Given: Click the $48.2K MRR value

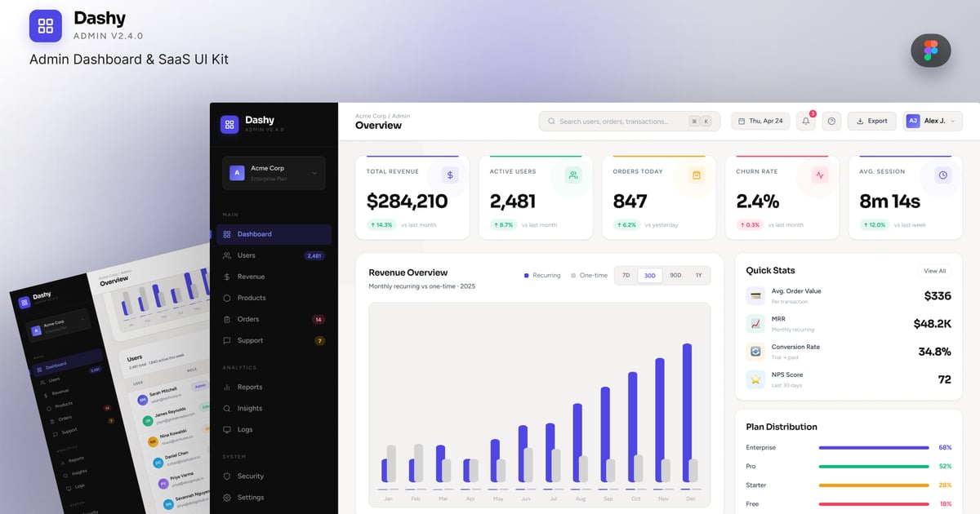Looking at the screenshot, I should tap(932, 324).
